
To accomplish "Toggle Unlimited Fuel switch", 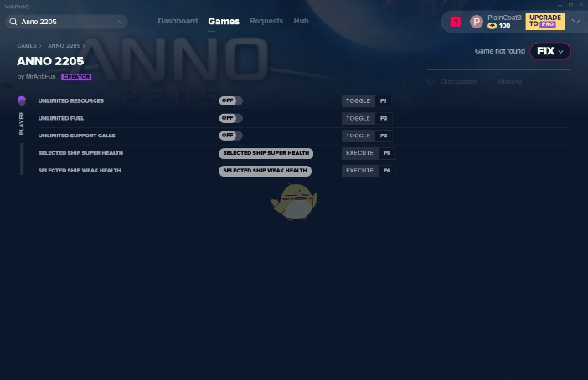I will coord(230,118).
